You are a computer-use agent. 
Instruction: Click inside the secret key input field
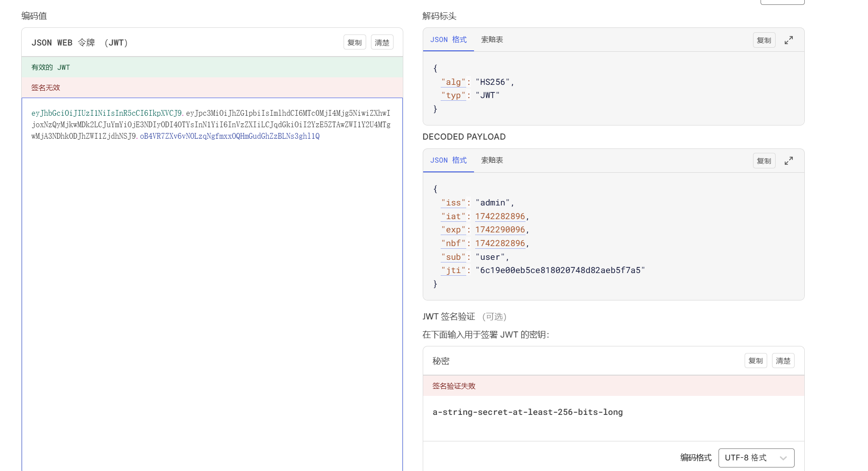tap(613, 418)
